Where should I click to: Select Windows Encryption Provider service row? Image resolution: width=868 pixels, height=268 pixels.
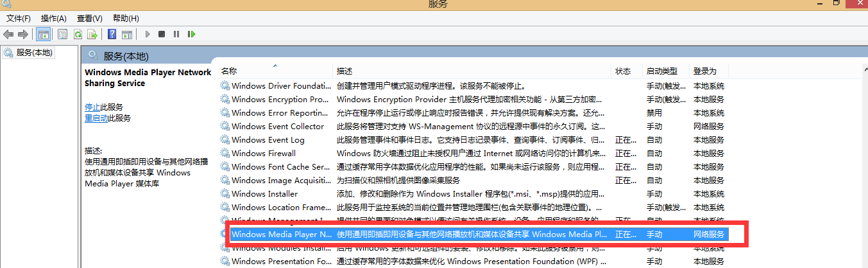pyautogui.click(x=473, y=99)
